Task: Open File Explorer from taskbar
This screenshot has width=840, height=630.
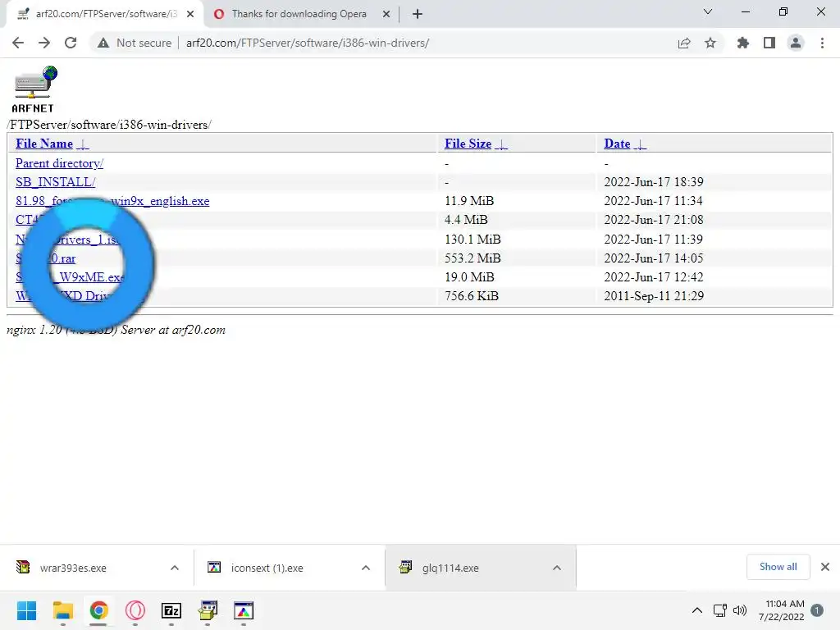Action: [62, 610]
